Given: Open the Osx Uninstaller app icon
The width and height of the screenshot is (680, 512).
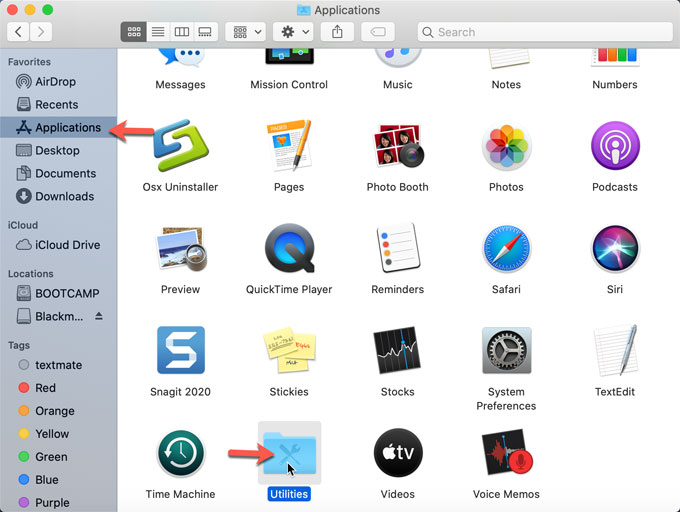Looking at the screenshot, I should pyautogui.click(x=180, y=147).
